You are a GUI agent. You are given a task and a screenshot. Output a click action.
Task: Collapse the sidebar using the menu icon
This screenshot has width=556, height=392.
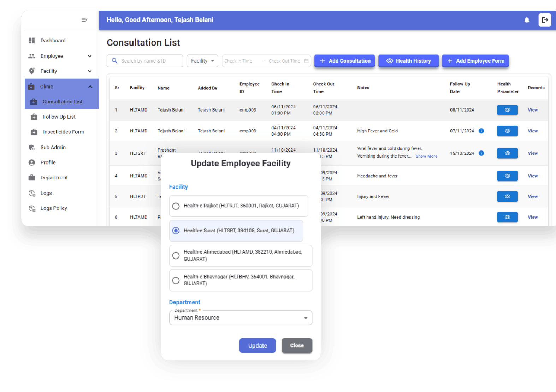[x=84, y=20]
